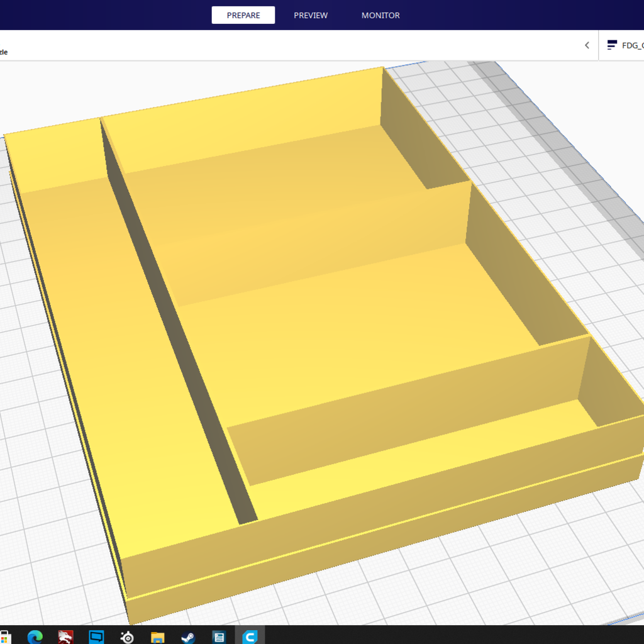Switch to the PREPARE stage tab
The height and width of the screenshot is (644, 644).
[x=243, y=15]
